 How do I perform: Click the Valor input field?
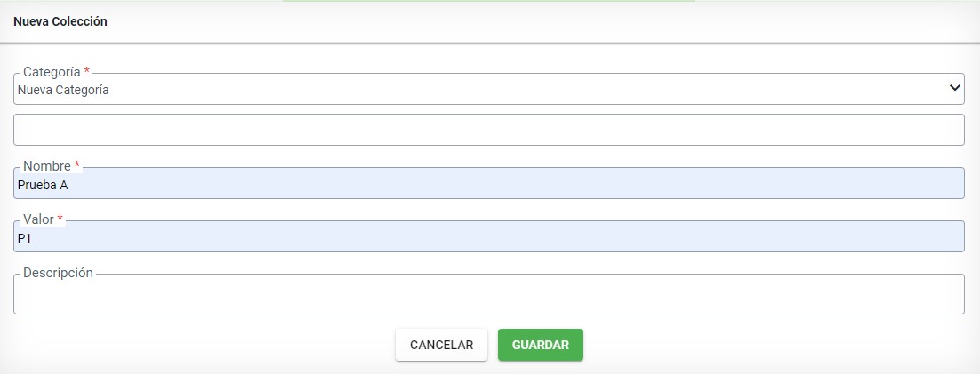coord(488,238)
